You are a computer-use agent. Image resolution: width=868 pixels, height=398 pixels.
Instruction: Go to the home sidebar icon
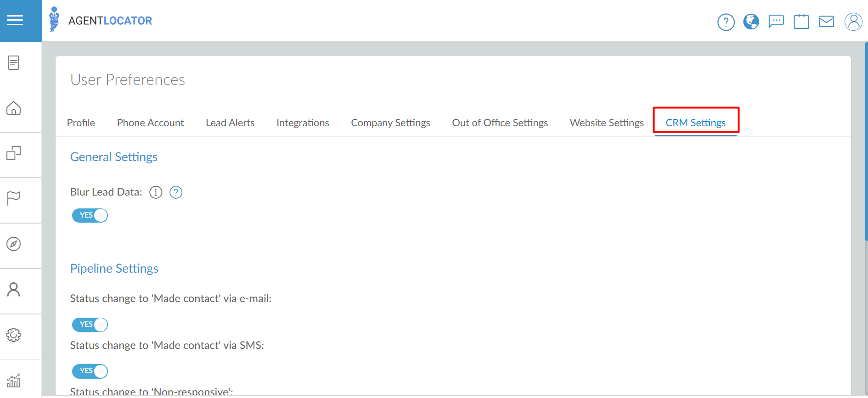tap(14, 108)
